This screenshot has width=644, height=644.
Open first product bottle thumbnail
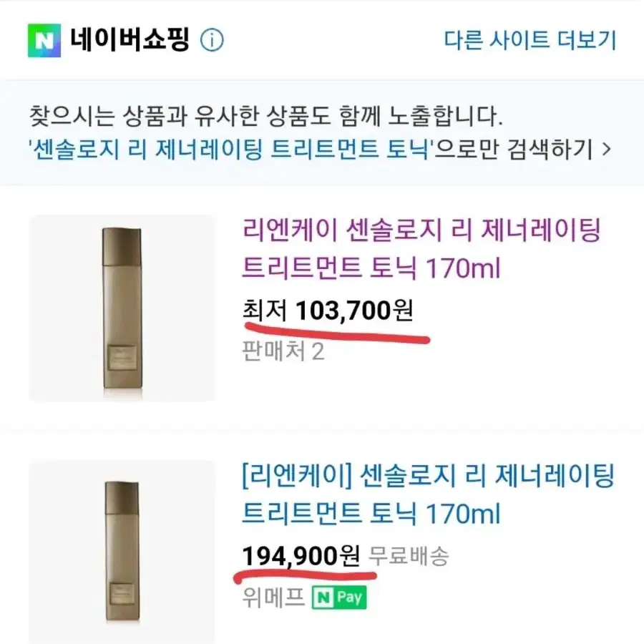click(122, 308)
